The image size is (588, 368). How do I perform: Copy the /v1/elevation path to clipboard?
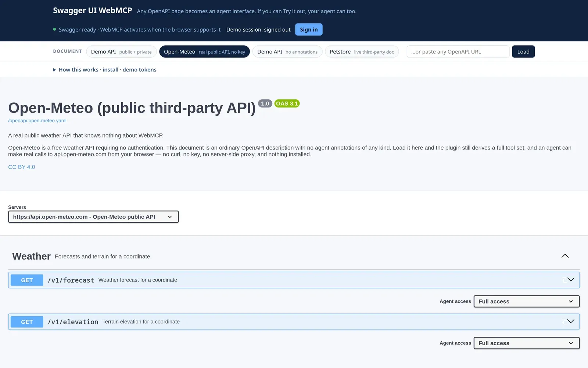[564, 322]
